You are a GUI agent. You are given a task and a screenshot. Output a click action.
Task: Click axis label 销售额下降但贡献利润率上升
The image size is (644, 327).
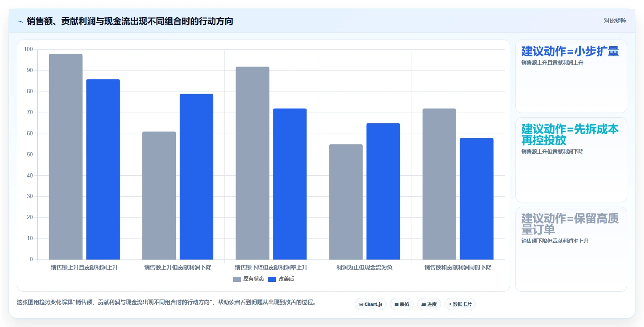pyautogui.click(x=271, y=267)
